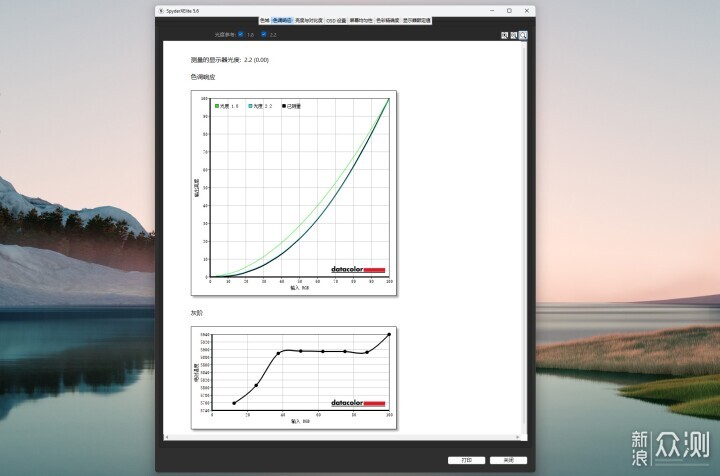Maximize the SpyderXElite window

(x=508, y=10)
